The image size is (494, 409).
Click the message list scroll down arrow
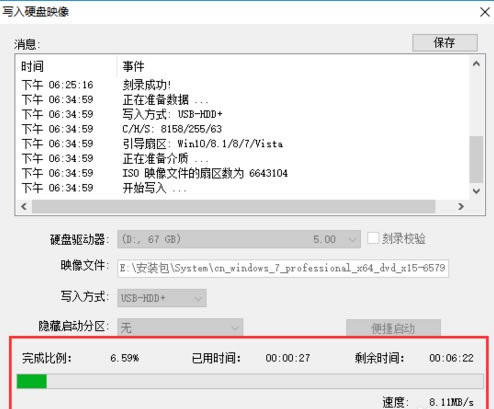coord(476,191)
